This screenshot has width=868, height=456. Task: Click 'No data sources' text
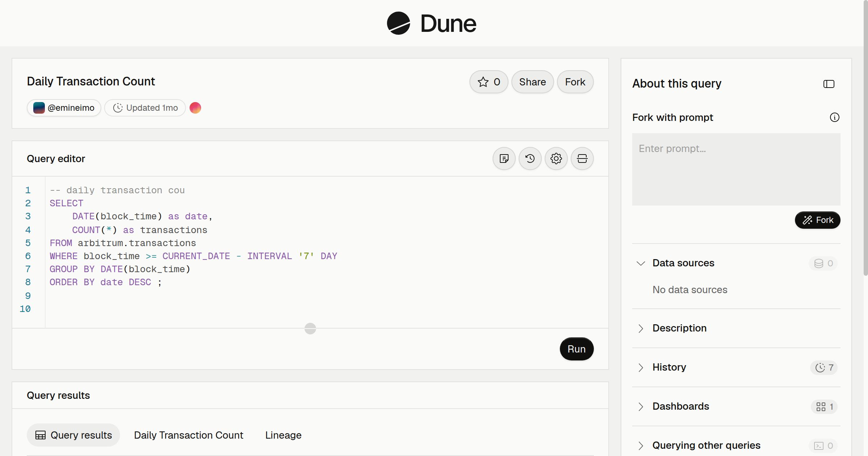(x=690, y=290)
